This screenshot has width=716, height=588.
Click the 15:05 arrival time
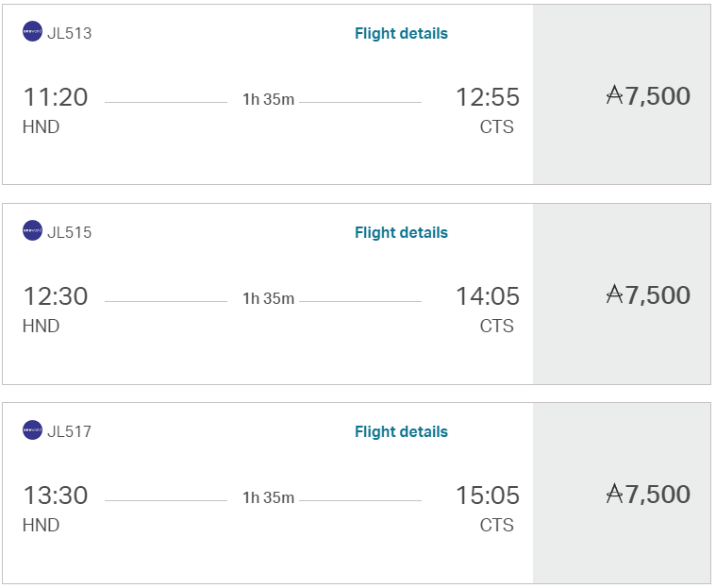(488, 496)
